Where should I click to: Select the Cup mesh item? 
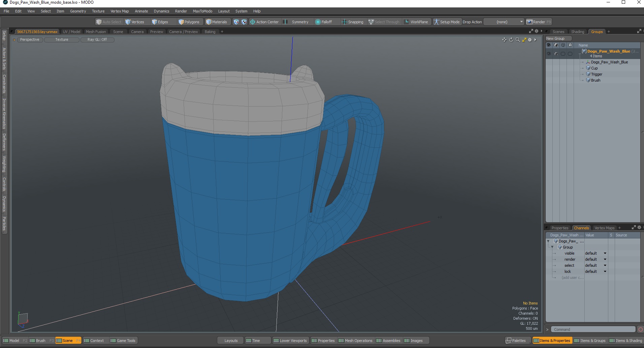pos(594,68)
